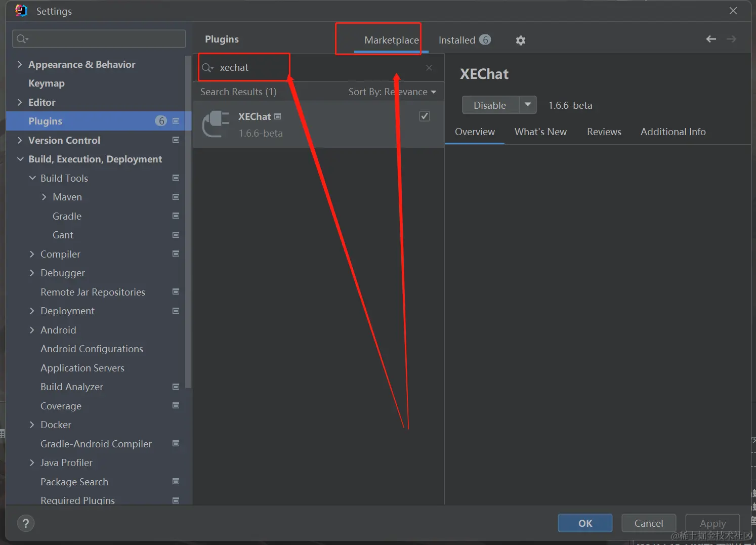The width and height of the screenshot is (756, 545).
Task: Expand the Java Profiler node
Action: (x=32, y=463)
